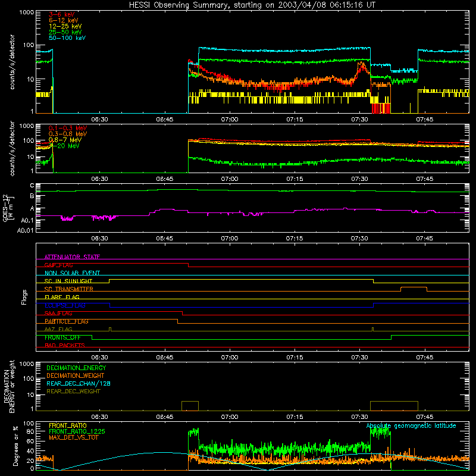Select the BAD_PACKETS flag label
476x476 pixels.
coord(65,345)
